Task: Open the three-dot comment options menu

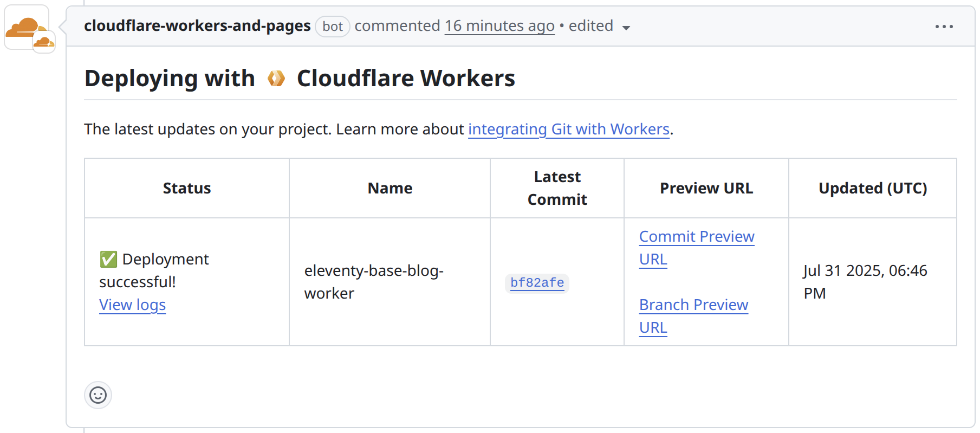Action: [x=944, y=27]
